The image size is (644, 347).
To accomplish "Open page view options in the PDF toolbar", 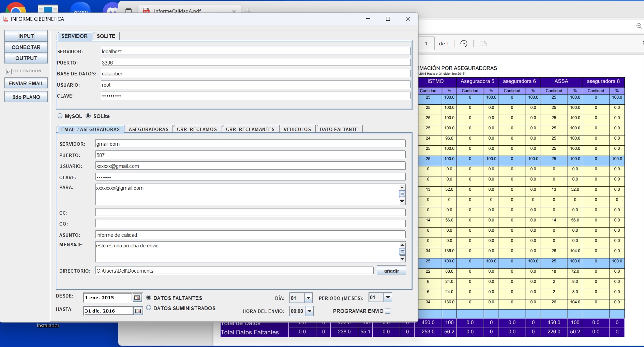I will 483,43.
